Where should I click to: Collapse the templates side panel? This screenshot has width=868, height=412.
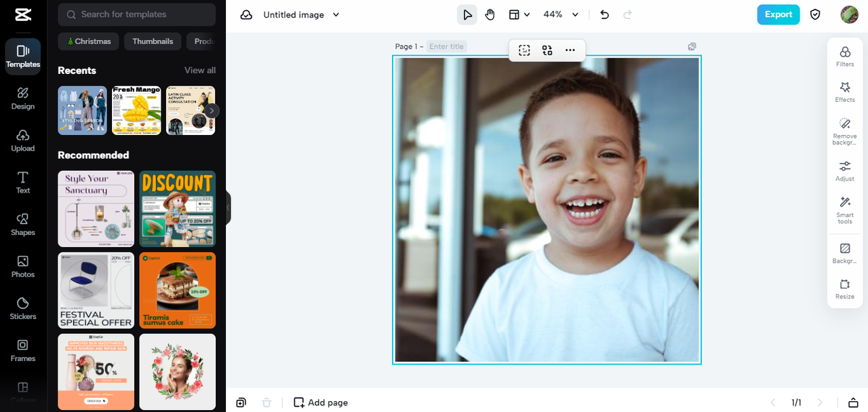[229, 208]
